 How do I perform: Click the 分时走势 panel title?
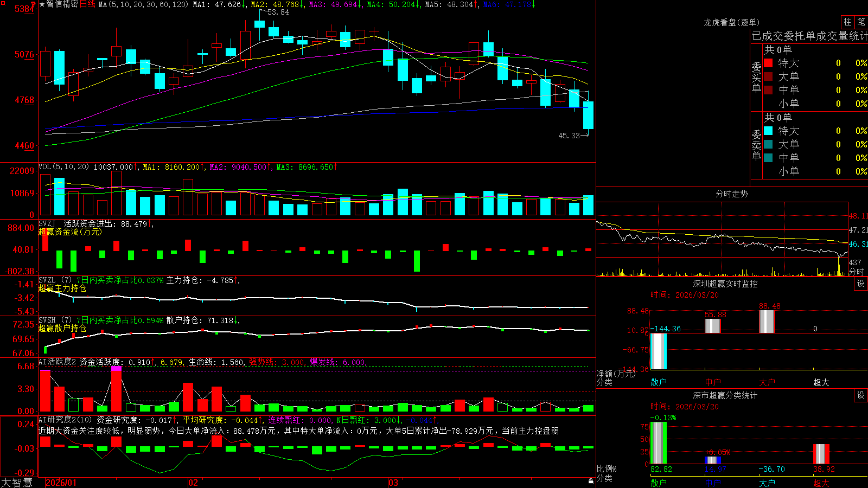[x=731, y=194]
